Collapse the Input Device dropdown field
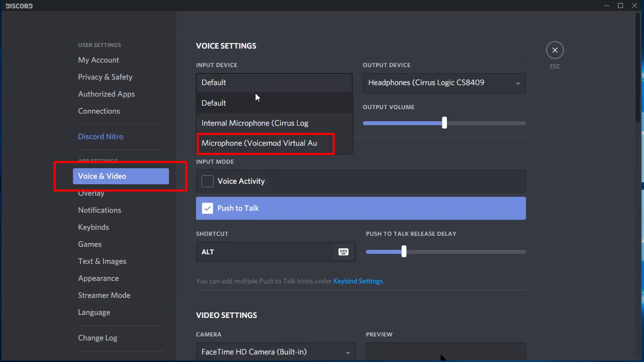This screenshot has width=644, height=362. 274,83
